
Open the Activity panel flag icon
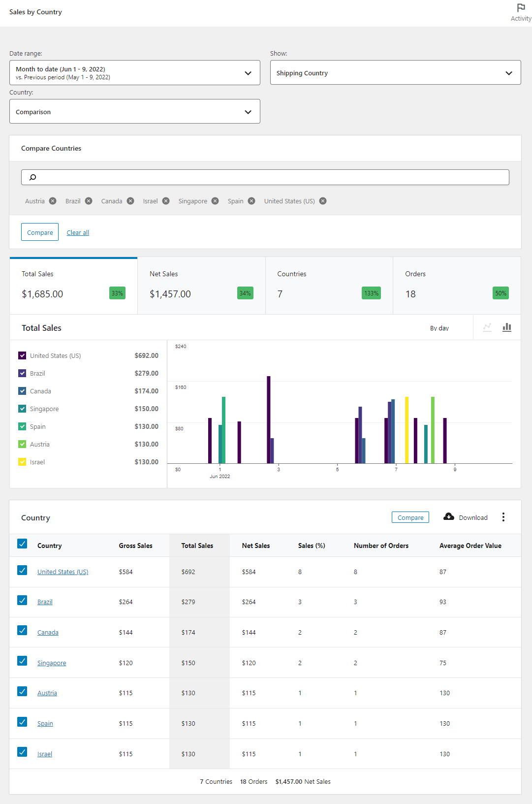[521, 8]
